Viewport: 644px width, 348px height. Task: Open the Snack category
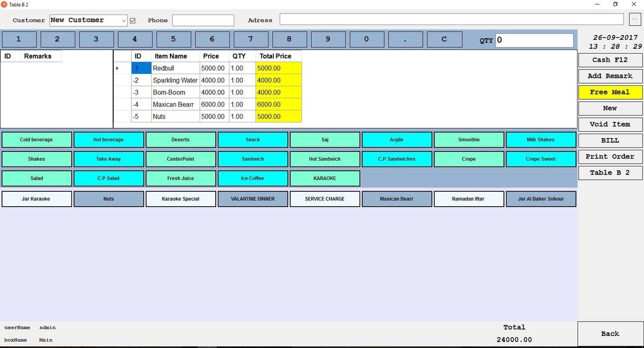(253, 140)
